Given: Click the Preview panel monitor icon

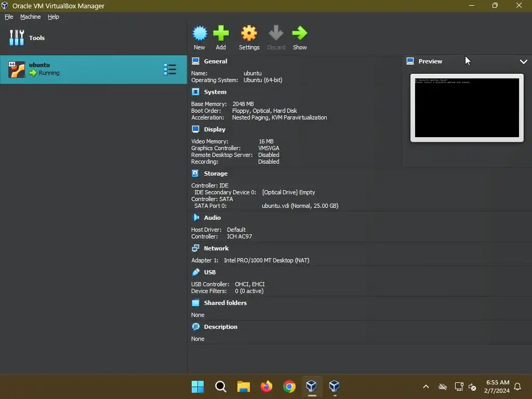Looking at the screenshot, I should click(x=410, y=61).
